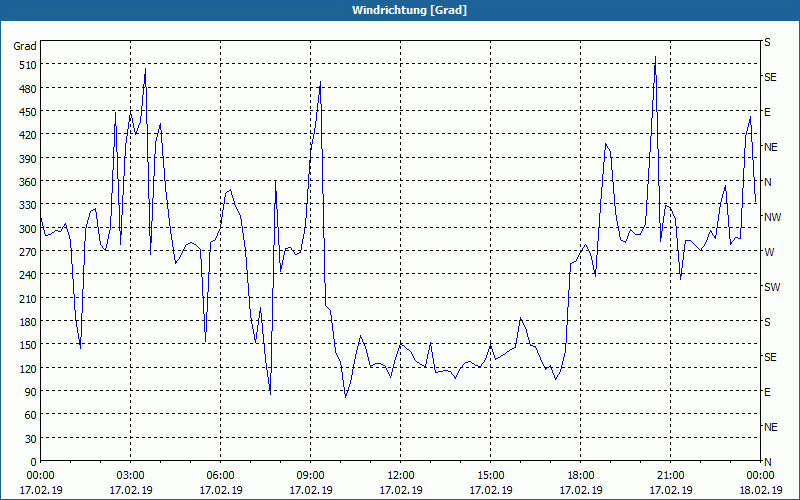Click the W compass label on right axis
Viewport: 800px width, 500px height.
point(768,252)
